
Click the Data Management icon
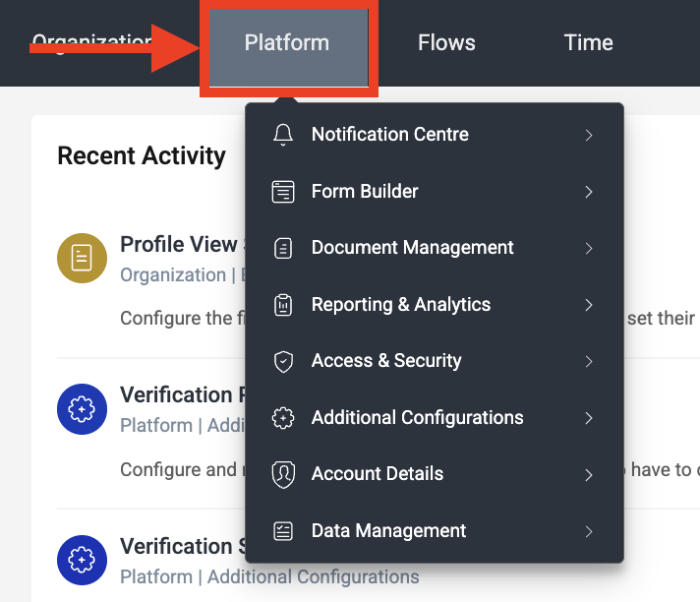(x=283, y=531)
